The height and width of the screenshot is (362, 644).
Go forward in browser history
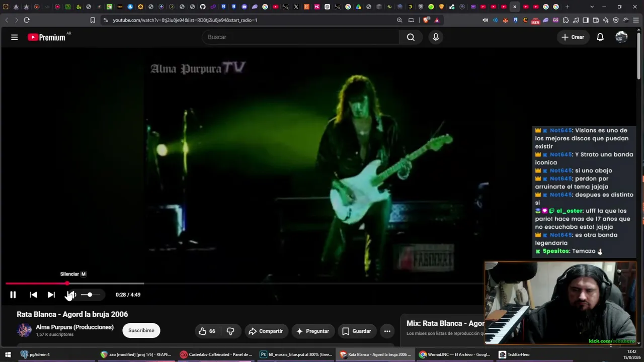point(16,20)
